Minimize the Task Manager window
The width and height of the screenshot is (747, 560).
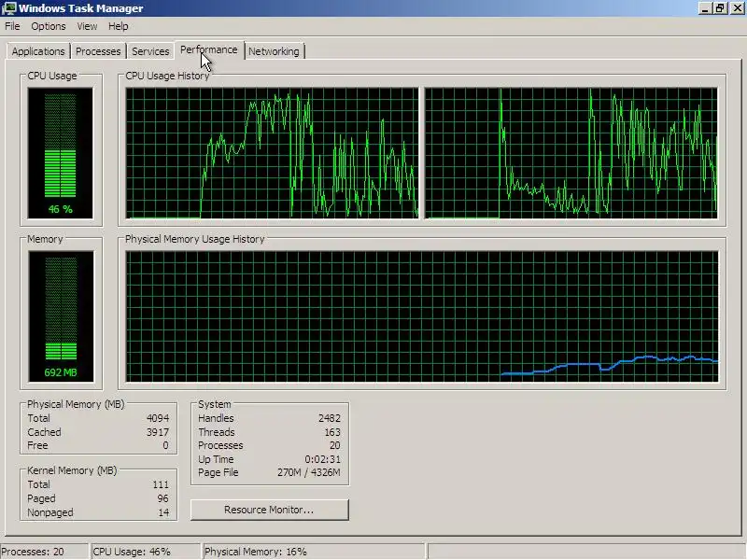point(705,8)
